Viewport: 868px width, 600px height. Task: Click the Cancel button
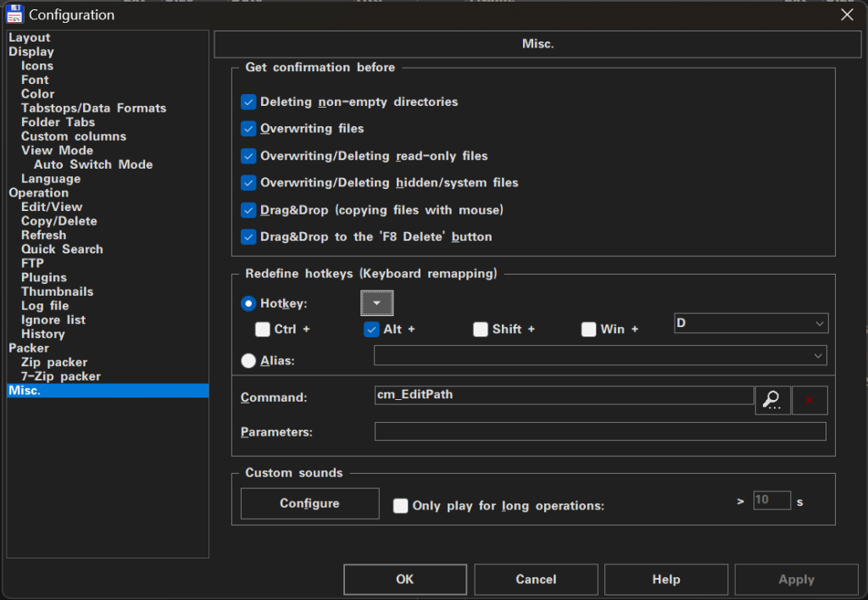click(536, 580)
